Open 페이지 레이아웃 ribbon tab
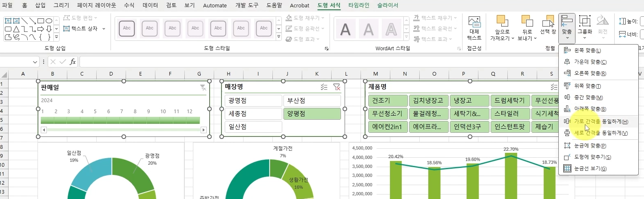Image resolution: width=644 pixels, height=199 pixels. [97, 5]
